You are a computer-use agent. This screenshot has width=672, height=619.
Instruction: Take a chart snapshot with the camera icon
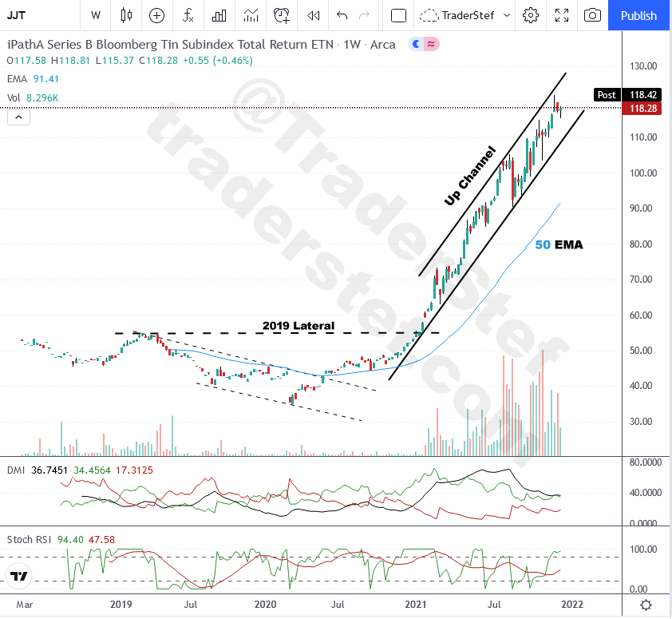pos(592,15)
